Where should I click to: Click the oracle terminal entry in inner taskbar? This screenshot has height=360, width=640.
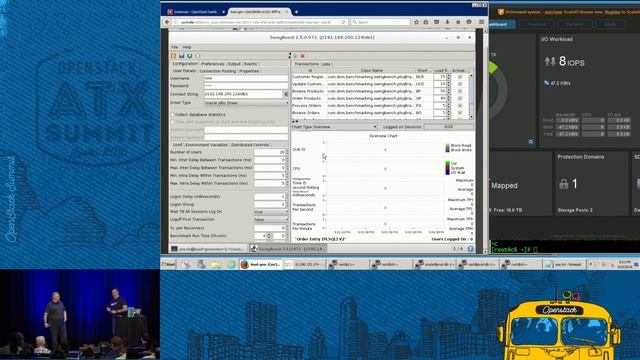click(x=208, y=249)
